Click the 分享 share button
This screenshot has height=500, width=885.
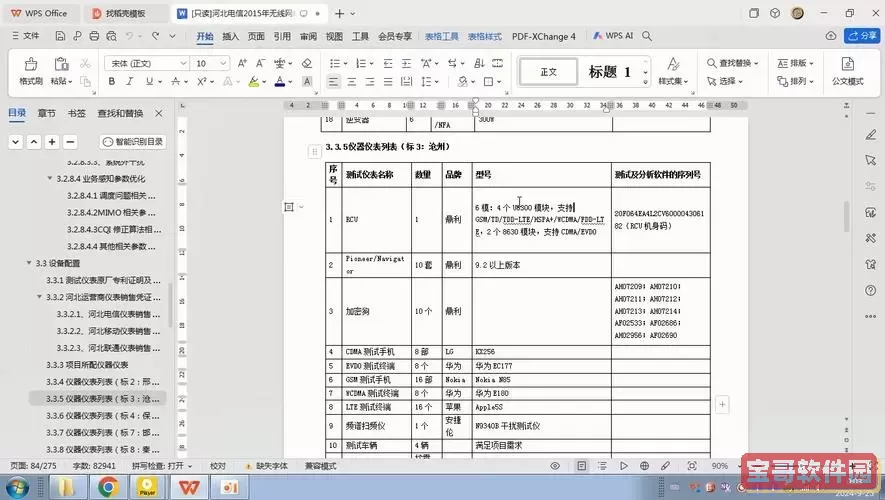pos(862,36)
